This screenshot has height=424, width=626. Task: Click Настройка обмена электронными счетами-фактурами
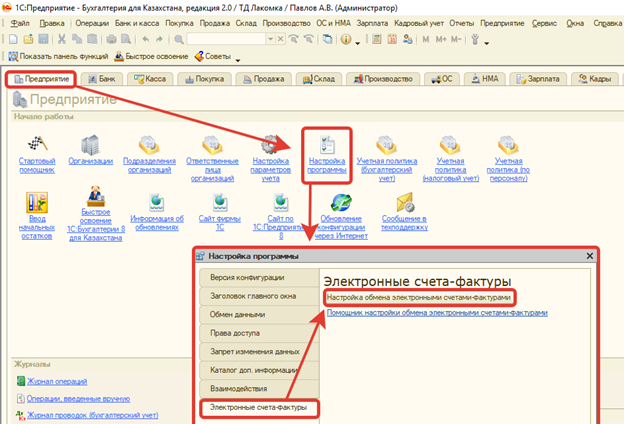point(418,297)
